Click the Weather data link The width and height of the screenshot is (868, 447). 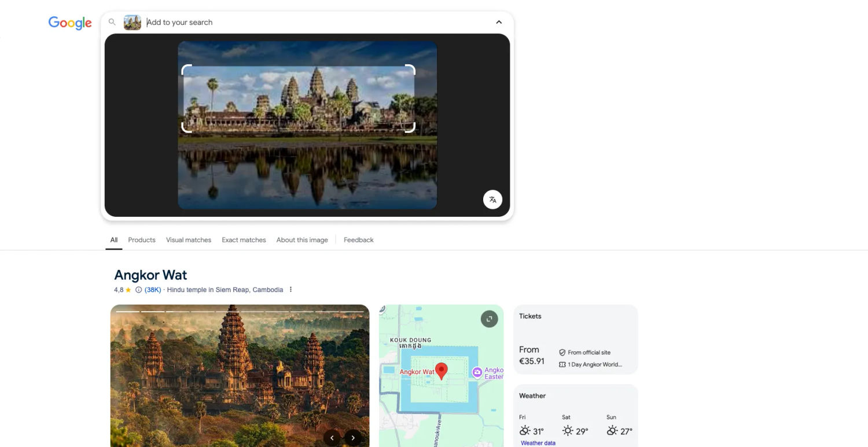click(538, 443)
